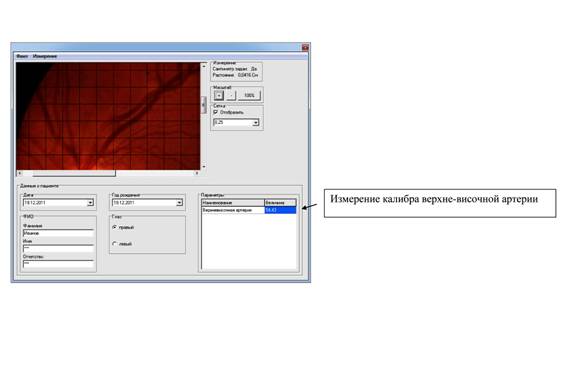566x378 pixels.
Task: Click the Наименование column header
Action: point(233,203)
